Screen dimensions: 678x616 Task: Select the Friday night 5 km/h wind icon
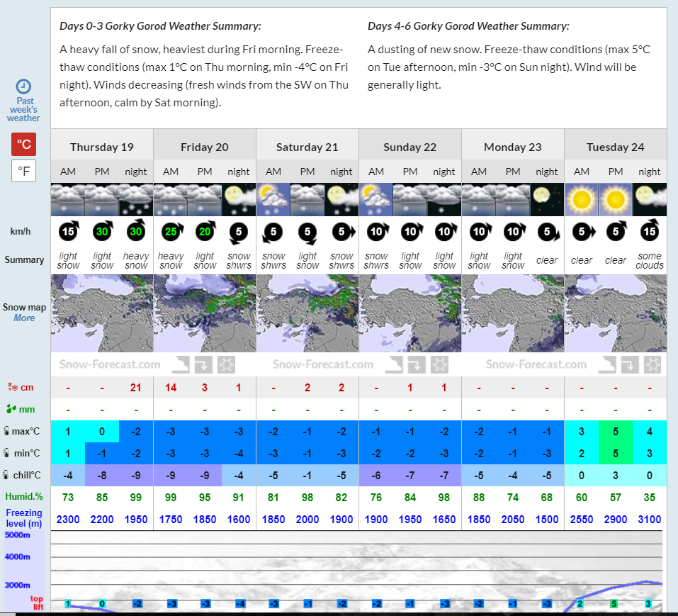coord(239,233)
